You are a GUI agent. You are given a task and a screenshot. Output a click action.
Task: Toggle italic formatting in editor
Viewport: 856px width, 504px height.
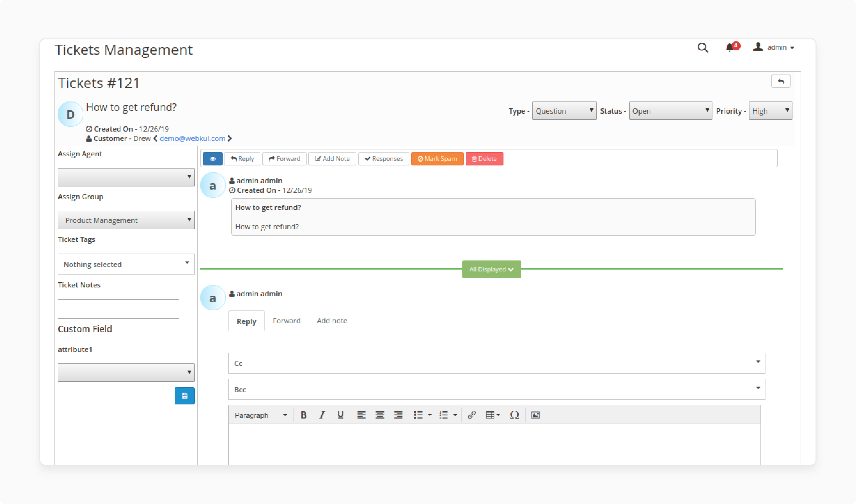click(322, 415)
